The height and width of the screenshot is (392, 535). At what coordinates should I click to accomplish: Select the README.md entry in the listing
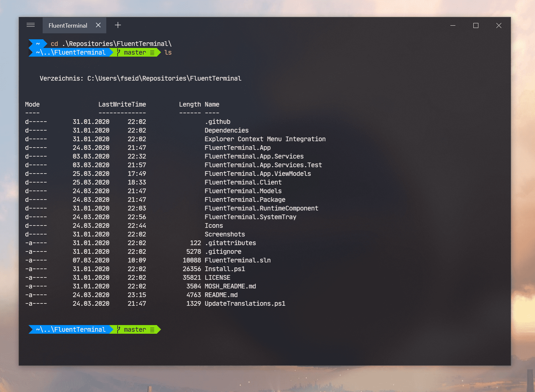coord(222,295)
